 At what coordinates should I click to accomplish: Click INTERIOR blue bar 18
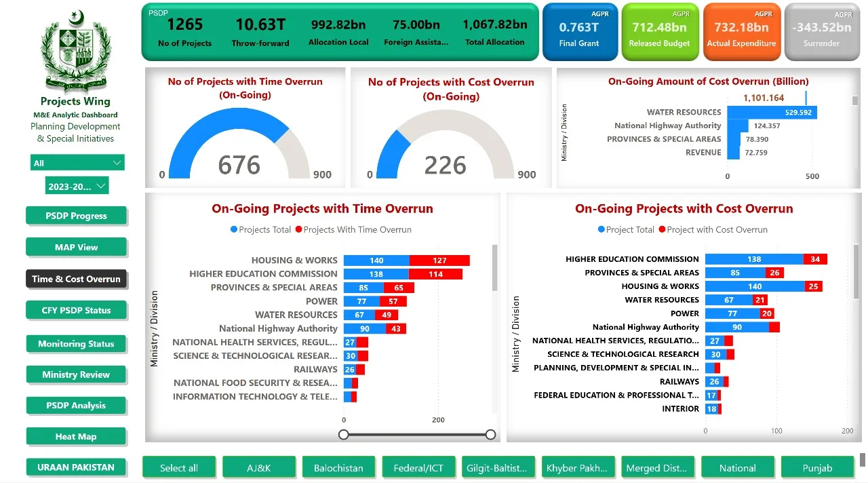point(711,409)
